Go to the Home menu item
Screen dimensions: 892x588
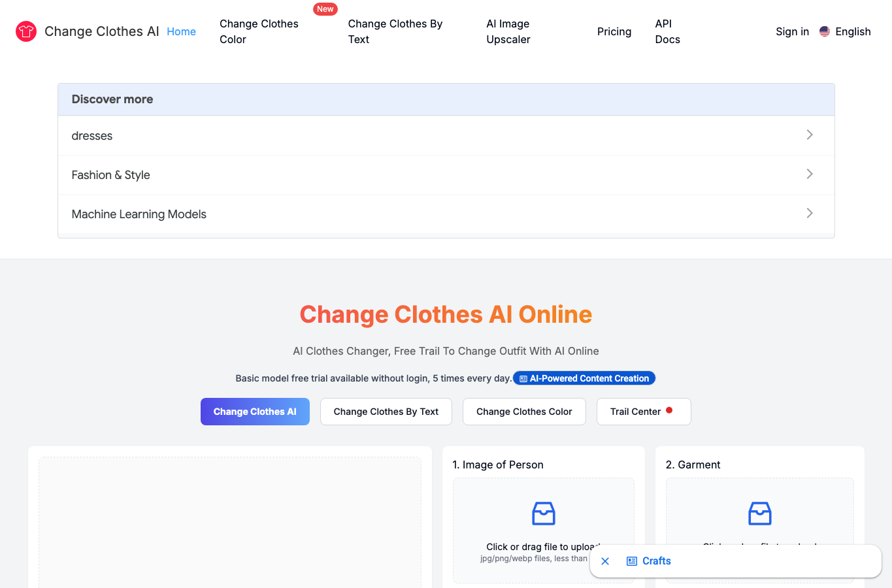(181, 31)
